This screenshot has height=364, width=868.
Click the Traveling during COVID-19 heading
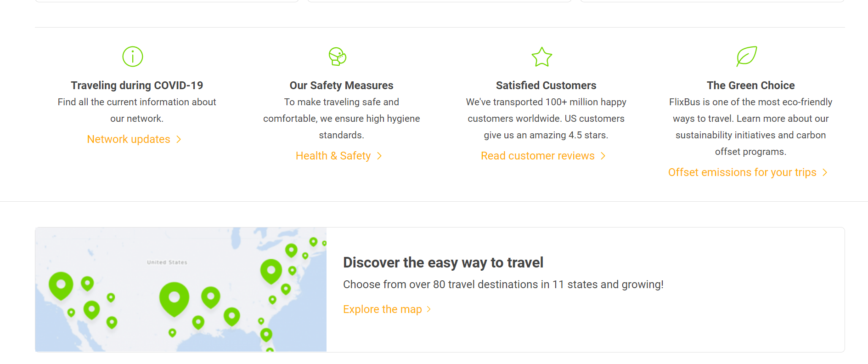point(137,85)
